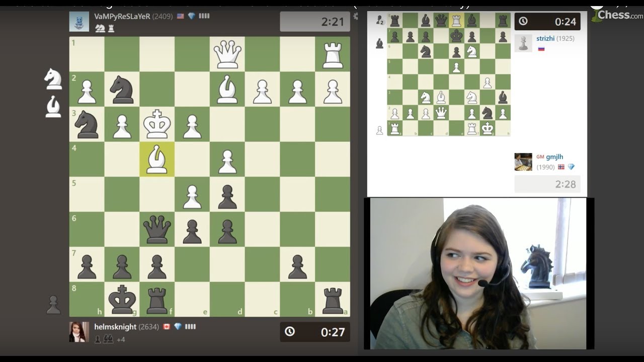Click strizhi's pawn avatar
The image size is (644, 362).
[x=523, y=43]
